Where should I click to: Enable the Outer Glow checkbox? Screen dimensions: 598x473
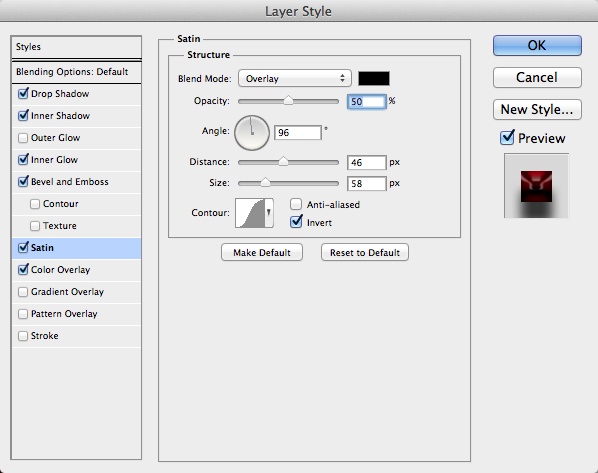pos(23,138)
